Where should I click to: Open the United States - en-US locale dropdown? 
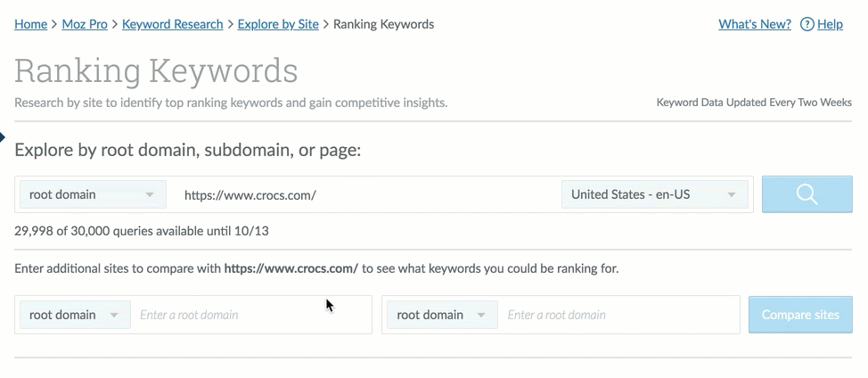point(654,194)
